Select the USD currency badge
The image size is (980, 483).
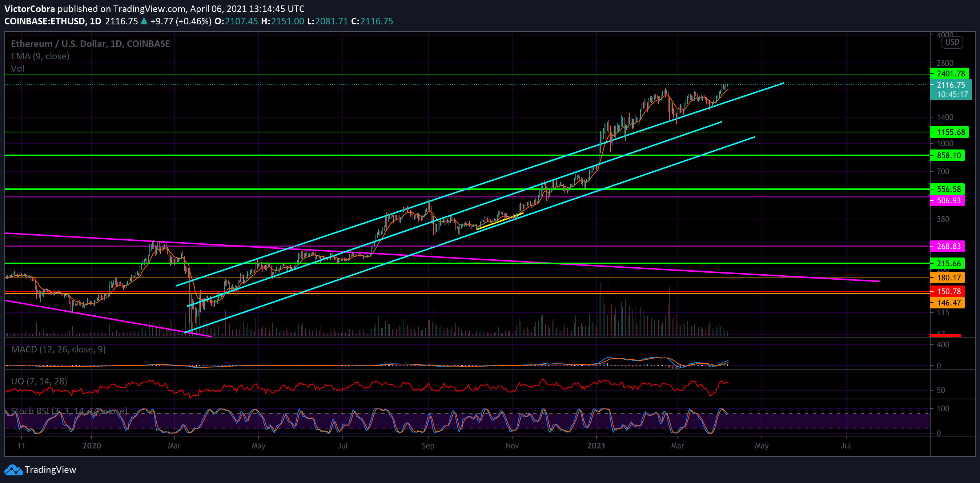click(952, 42)
